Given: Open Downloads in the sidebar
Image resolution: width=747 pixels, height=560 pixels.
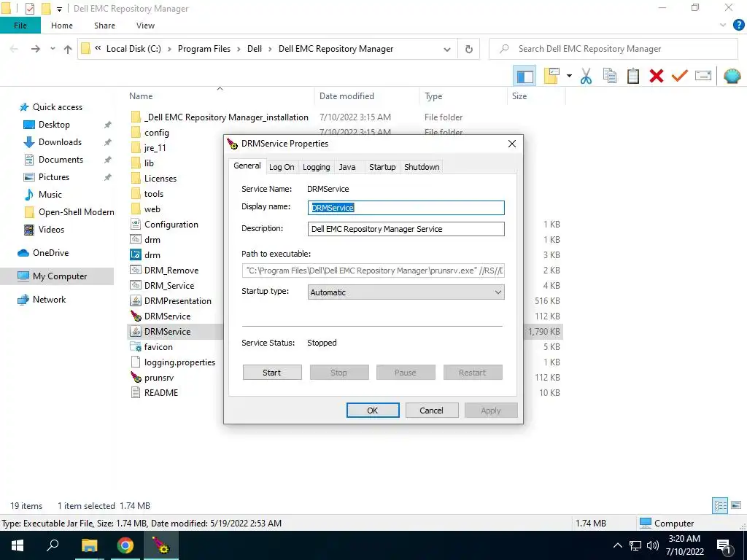Looking at the screenshot, I should click(60, 142).
